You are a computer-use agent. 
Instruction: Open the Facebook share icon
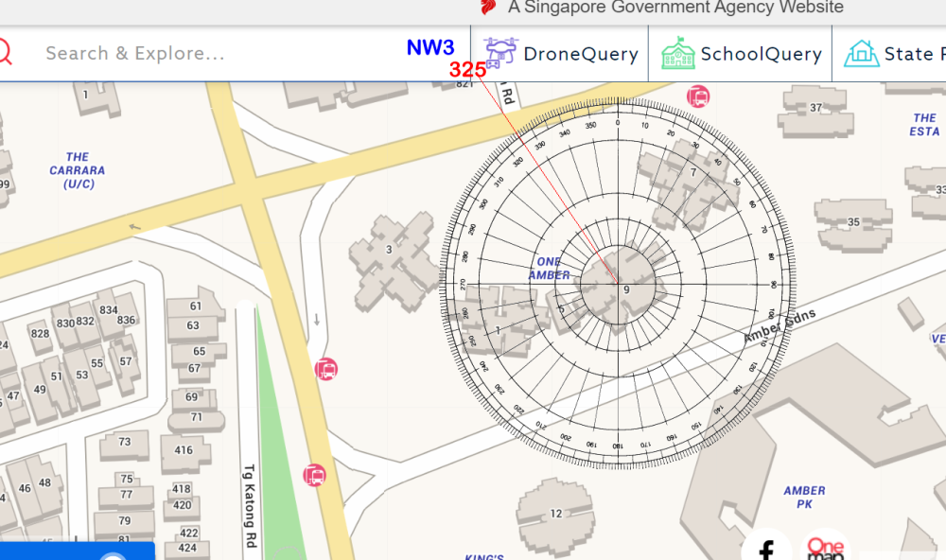(766, 548)
